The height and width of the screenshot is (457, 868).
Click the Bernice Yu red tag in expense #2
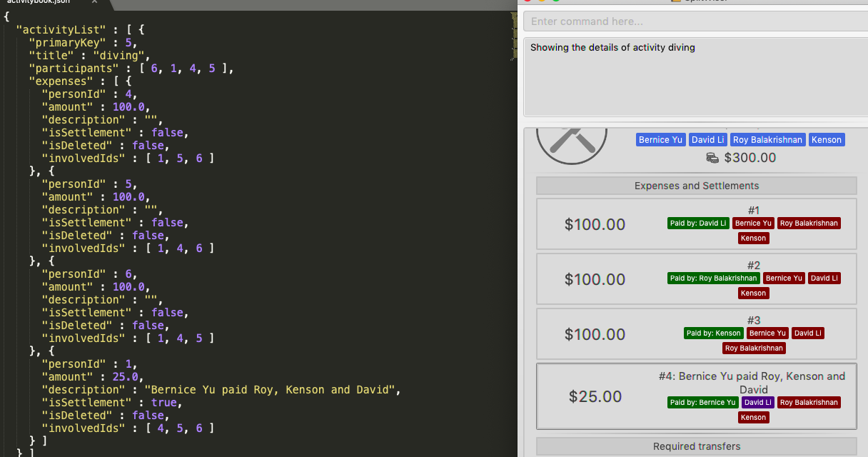pyautogui.click(x=784, y=278)
